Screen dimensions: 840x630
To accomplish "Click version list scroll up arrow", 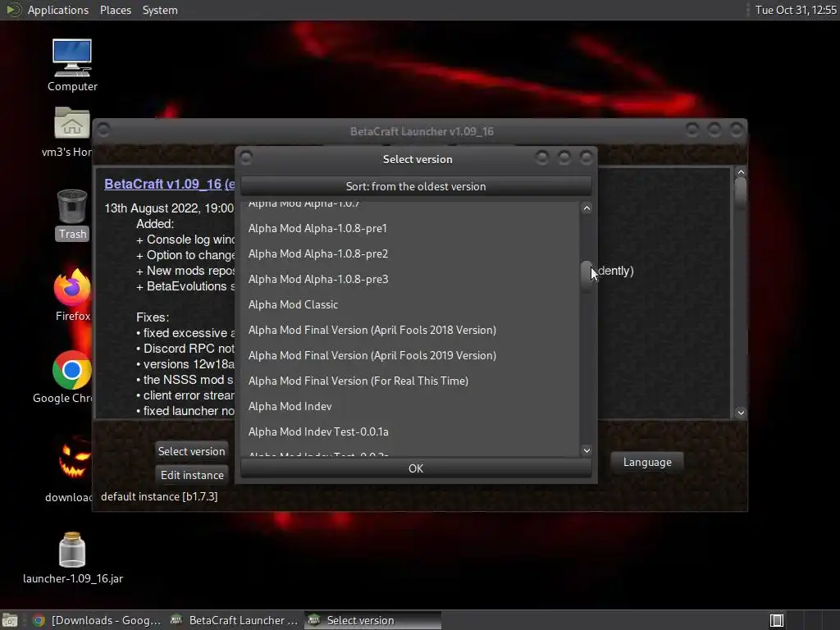I will click(x=587, y=208).
